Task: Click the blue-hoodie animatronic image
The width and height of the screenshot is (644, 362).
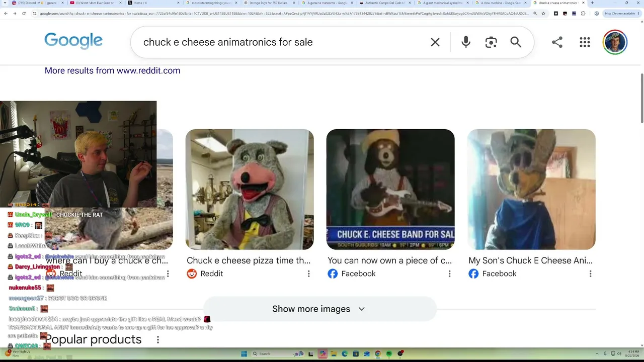Action: (531, 190)
